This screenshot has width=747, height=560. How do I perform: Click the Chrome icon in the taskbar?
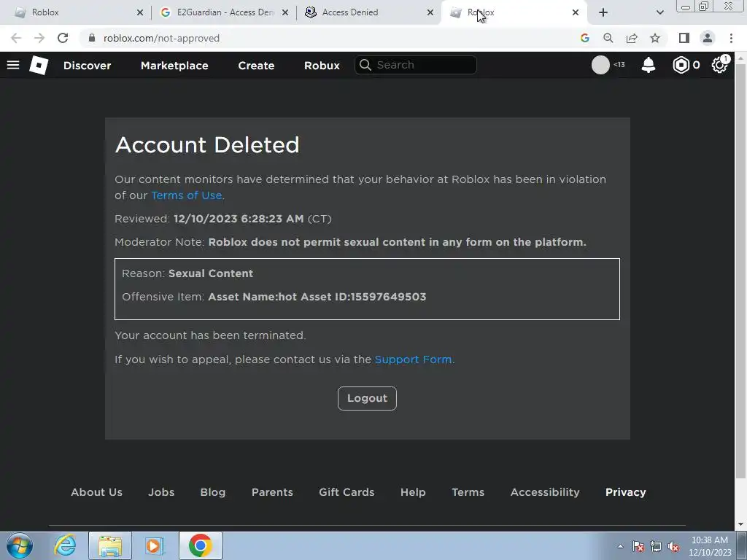click(x=200, y=545)
